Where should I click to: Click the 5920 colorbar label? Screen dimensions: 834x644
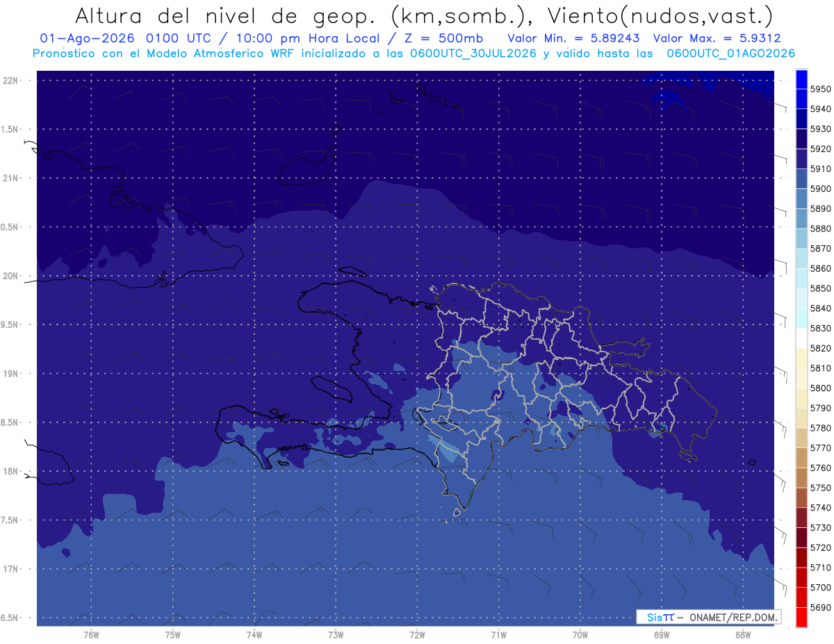[821, 149]
